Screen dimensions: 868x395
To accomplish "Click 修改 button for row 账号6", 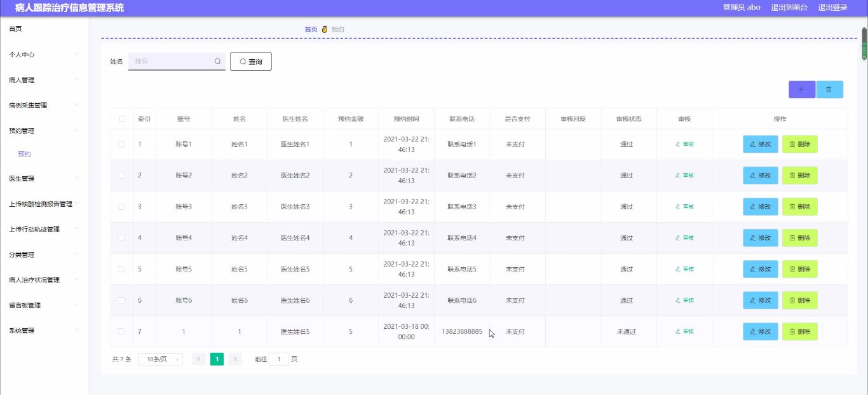I will click(x=761, y=300).
